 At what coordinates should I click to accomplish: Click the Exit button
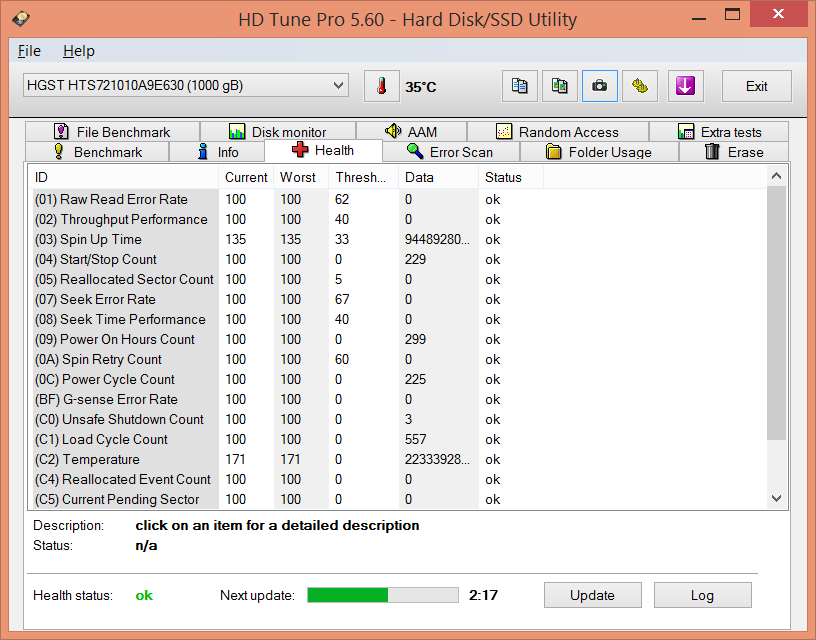757,86
